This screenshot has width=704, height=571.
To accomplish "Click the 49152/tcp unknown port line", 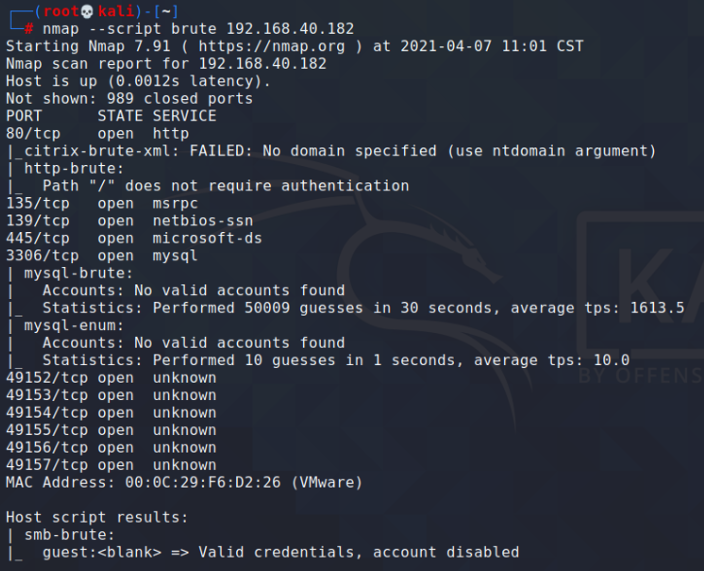I will click(111, 378).
